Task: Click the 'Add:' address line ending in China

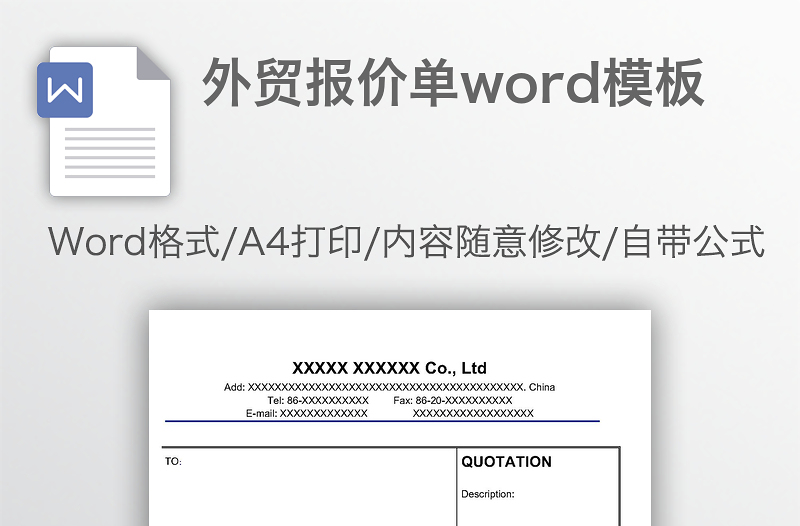Action: pos(389,387)
